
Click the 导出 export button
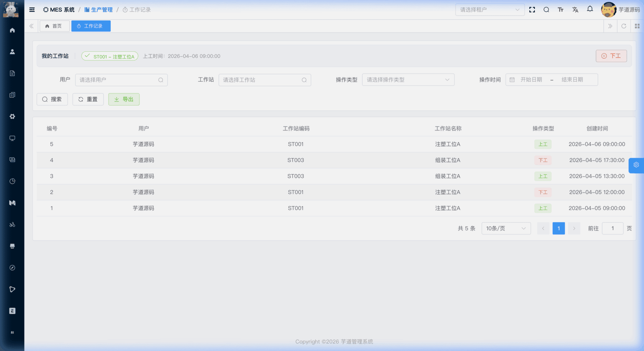[124, 99]
